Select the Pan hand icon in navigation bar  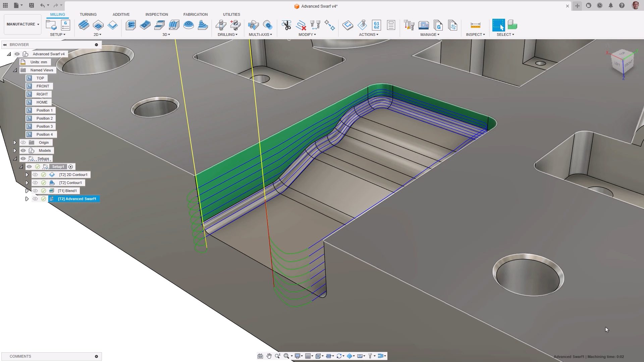pos(269,356)
